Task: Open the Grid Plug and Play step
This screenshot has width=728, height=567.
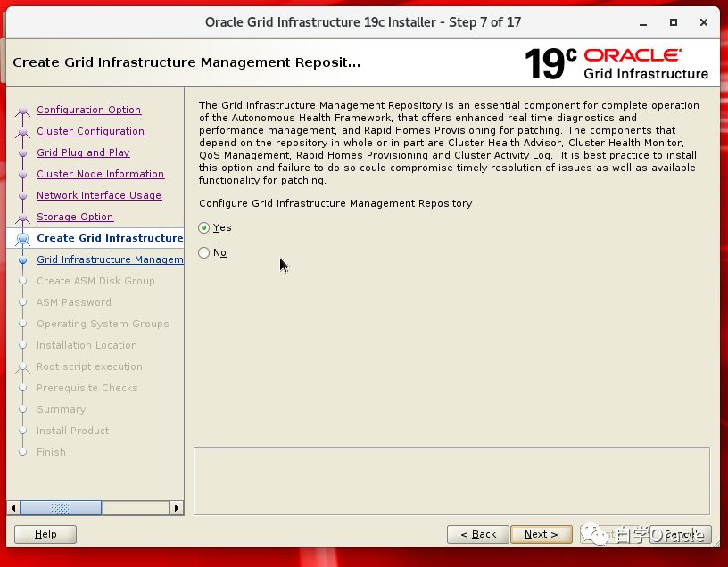Action: pos(83,152)
